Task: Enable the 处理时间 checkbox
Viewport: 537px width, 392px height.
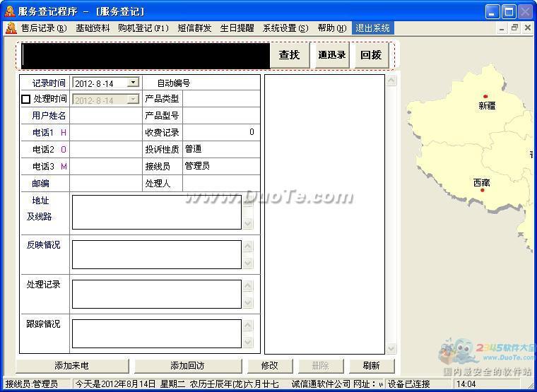Action: 26,100
